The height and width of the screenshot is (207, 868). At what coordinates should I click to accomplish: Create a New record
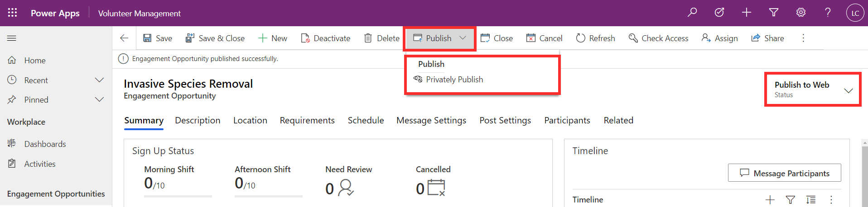[273, 38]
